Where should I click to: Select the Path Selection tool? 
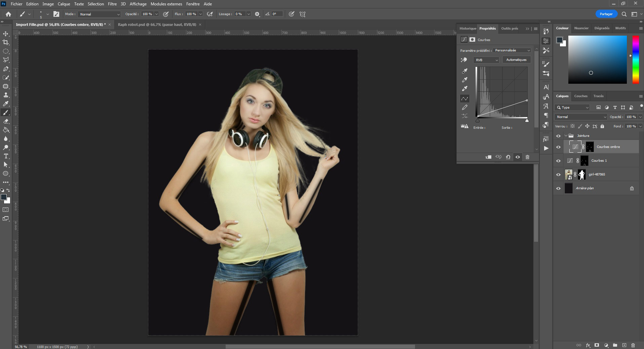(6, 165)
